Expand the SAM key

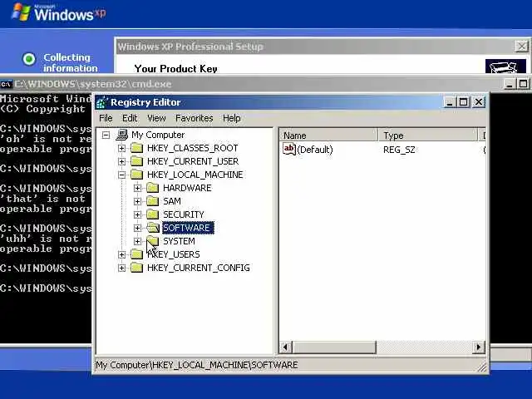[x=137, y=201]
